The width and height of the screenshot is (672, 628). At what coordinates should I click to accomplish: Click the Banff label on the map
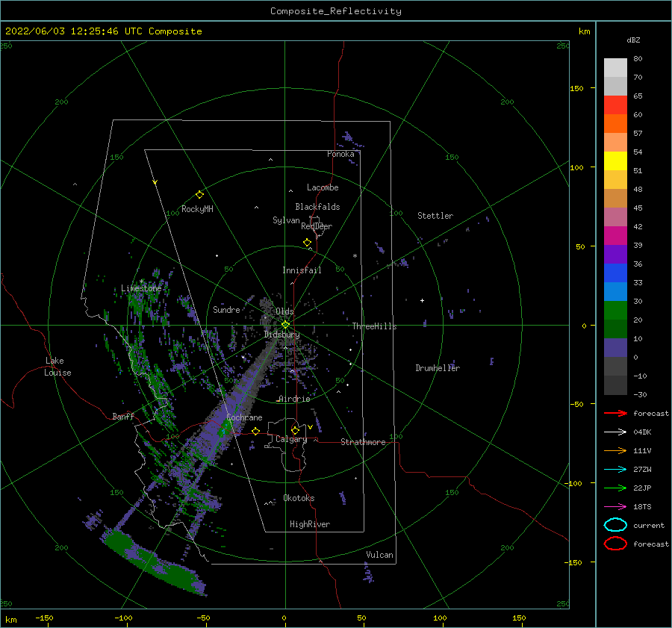pos(123,416)
